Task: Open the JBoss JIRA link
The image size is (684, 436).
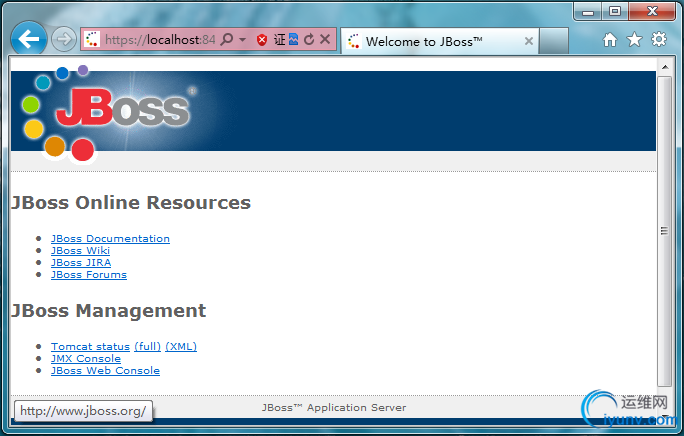Action: tap(81, 263)
